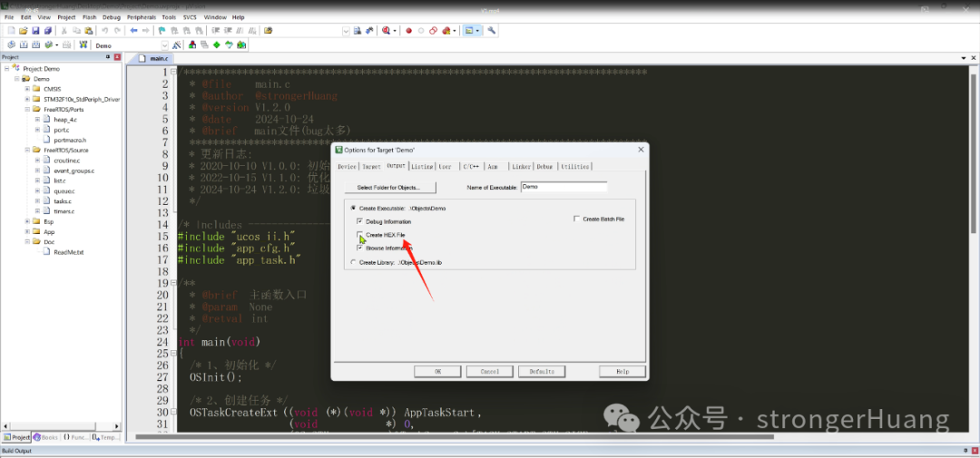The width and height of the screenshot is (980, 458).
Task: Click the Save All toolbar icon
Action: tap(47, 31)
